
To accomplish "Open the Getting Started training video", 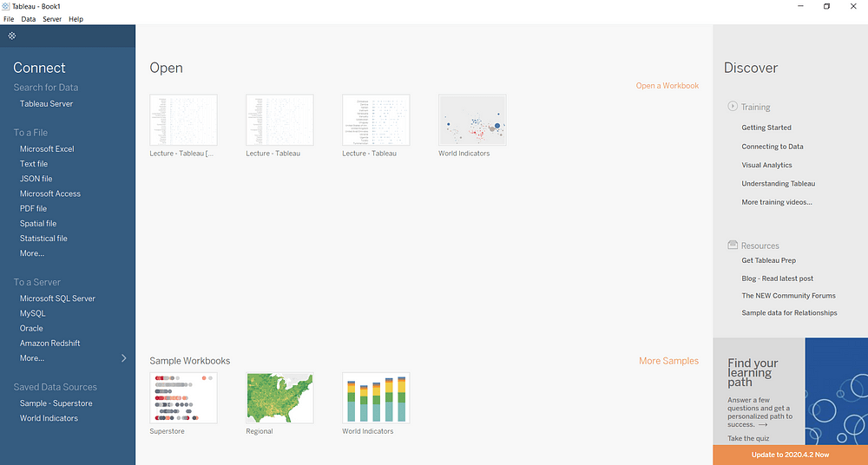I will click(766, 128).
